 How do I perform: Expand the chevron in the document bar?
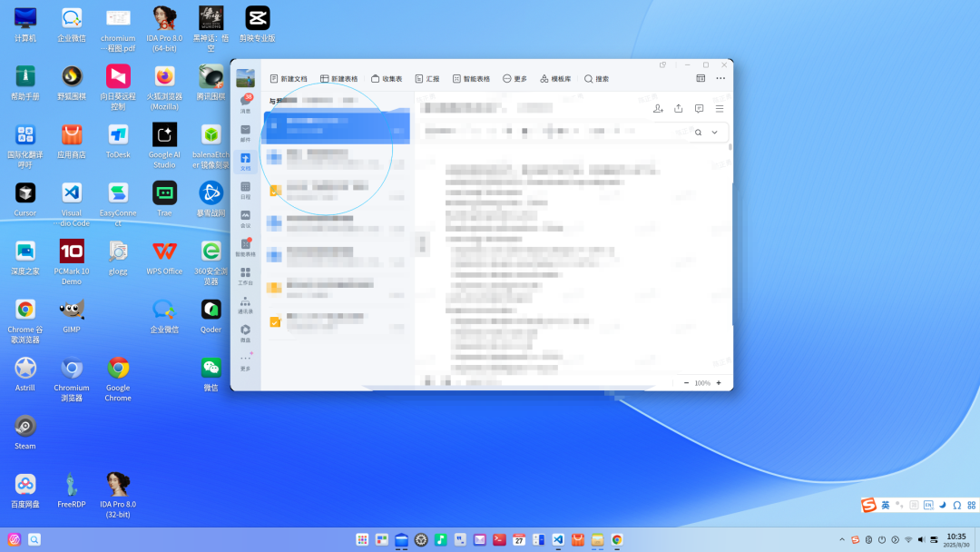714,133
